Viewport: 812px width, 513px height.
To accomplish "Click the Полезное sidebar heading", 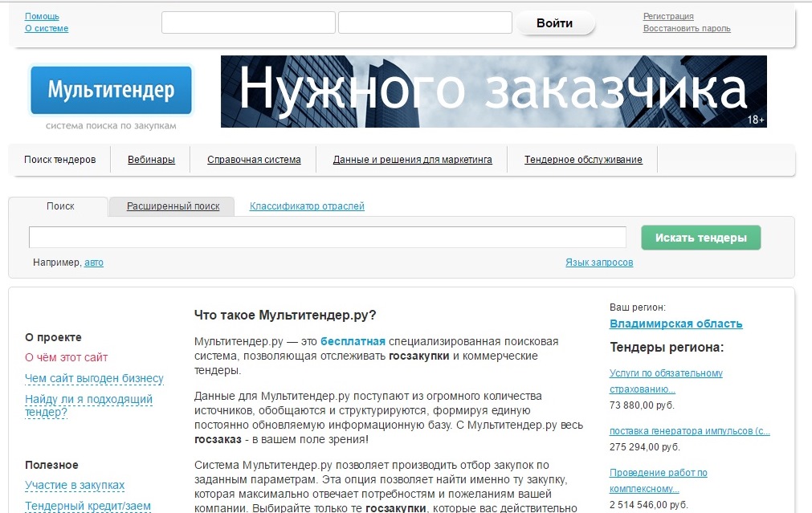I will 51,465.
